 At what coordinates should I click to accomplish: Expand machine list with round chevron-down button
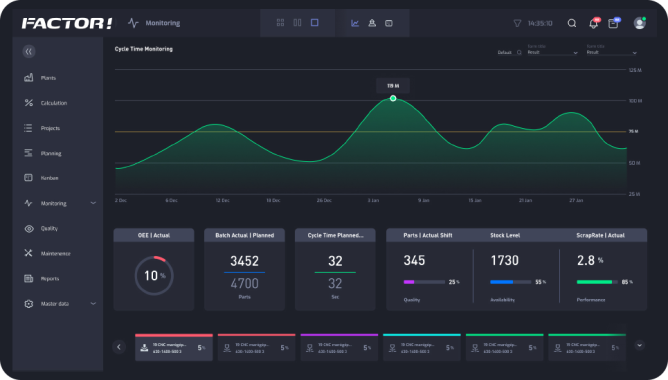(639, 345)
